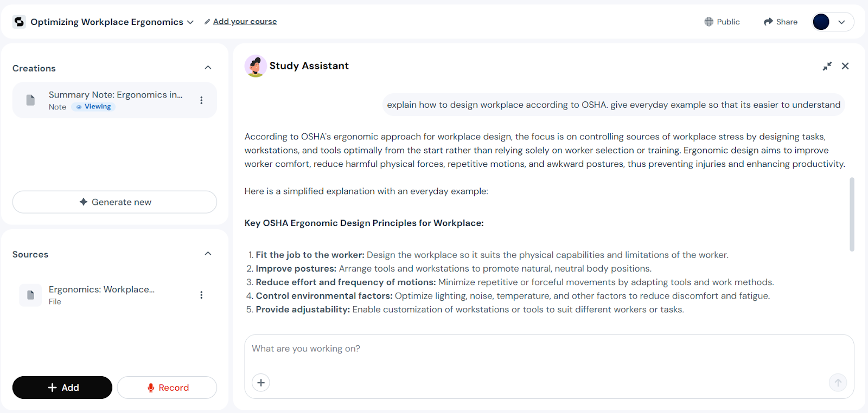Screen dimensions: 868x413
Task: Open the profile account dropdown
Action: tap(833, 22)
